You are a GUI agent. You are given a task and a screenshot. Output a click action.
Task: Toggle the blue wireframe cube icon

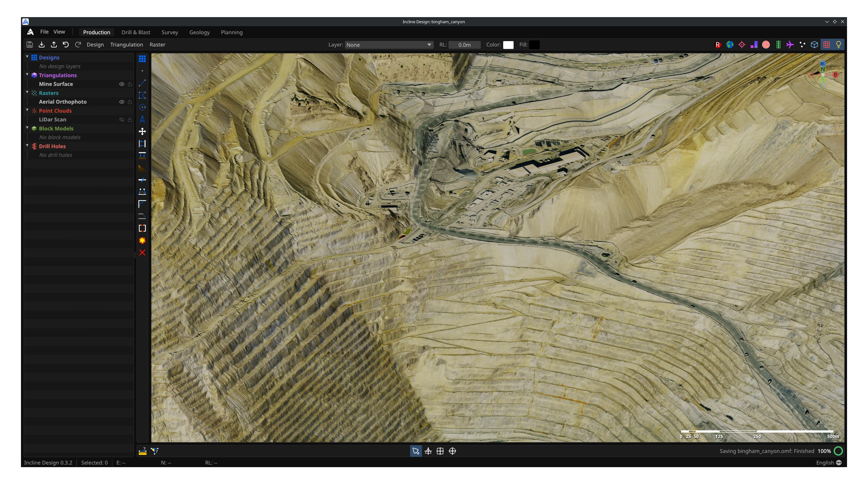coord(814,45)
